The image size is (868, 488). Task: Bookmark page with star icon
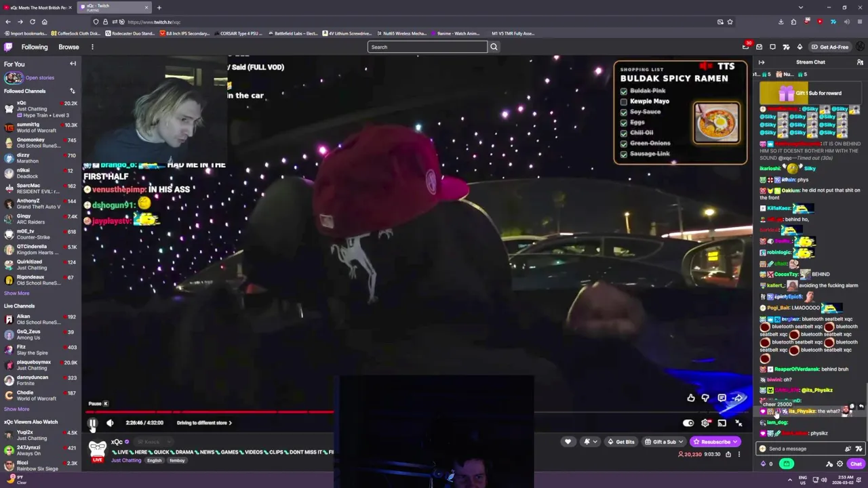point(730,22)
